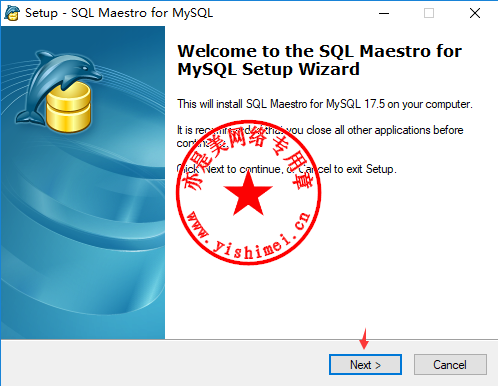Minimize the Setup window
Viewport: 498px width, 386px height.
click(384, 13)
